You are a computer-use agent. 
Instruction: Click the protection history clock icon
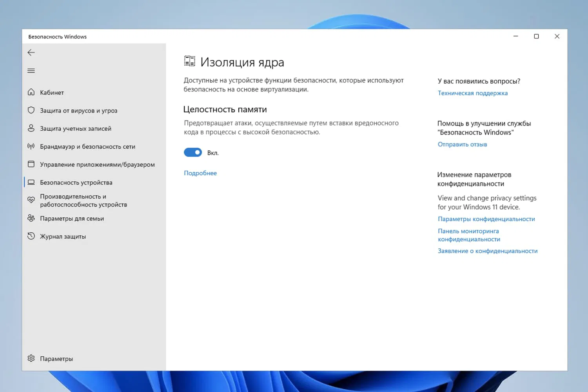[x=31, y=236]
